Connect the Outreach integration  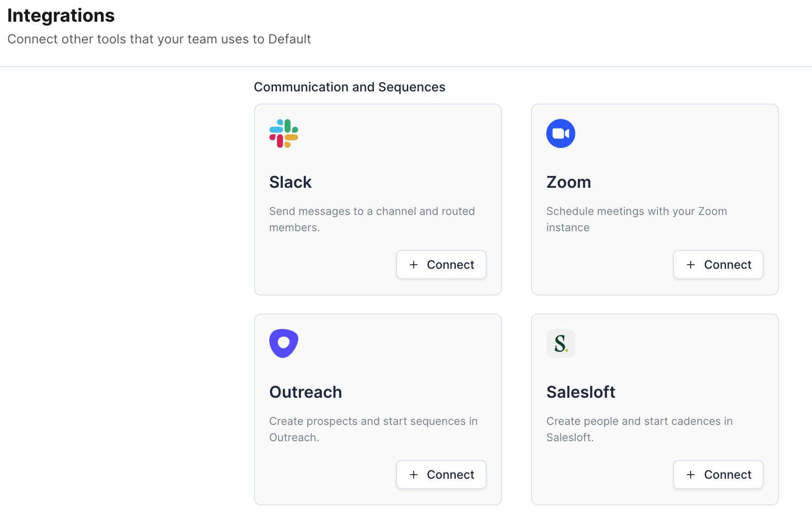pyautogui.click(x=441, y=475)
